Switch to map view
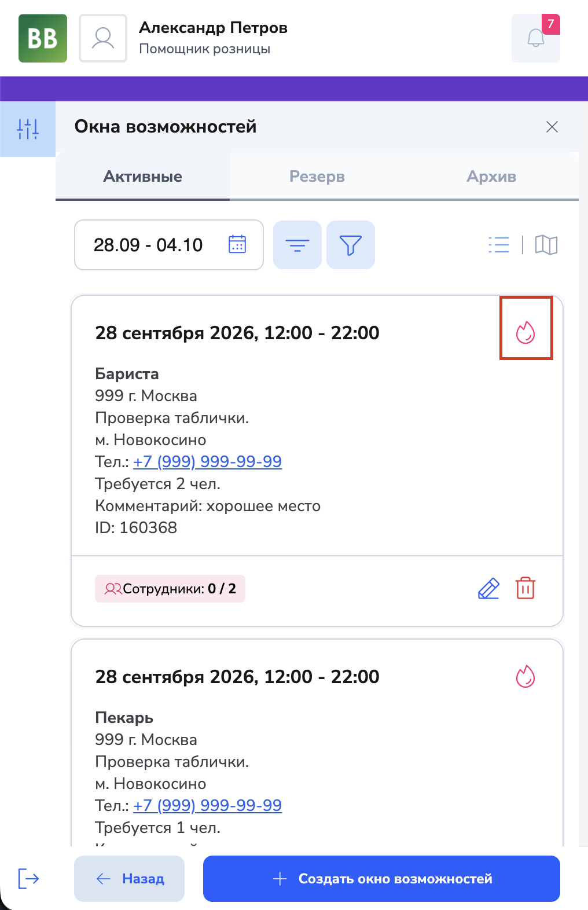Screen dimensions: 588x910 (x=546, y=245)
